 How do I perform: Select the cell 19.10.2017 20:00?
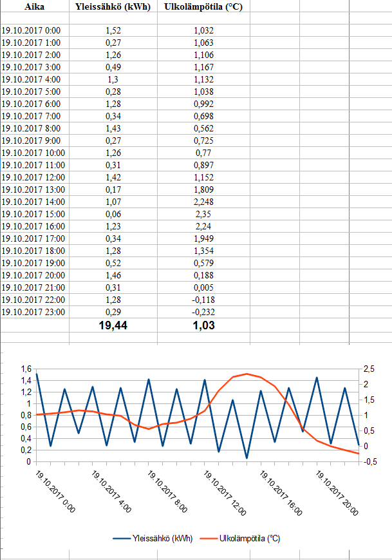click(35, 275)
